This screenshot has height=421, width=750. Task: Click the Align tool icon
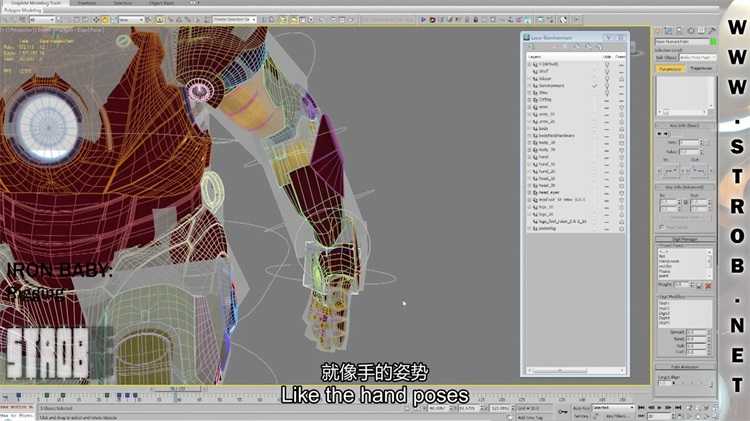pos(274,20)
